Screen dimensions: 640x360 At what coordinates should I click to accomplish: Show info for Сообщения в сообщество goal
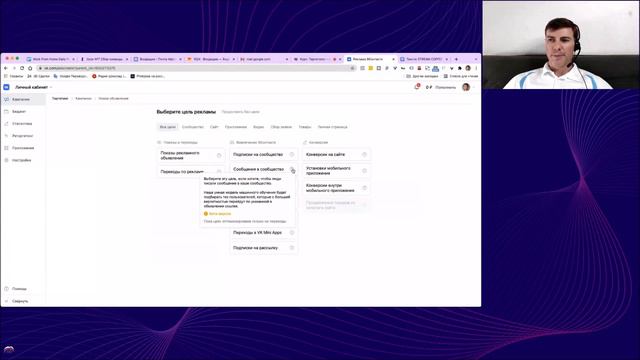point(292,169)
